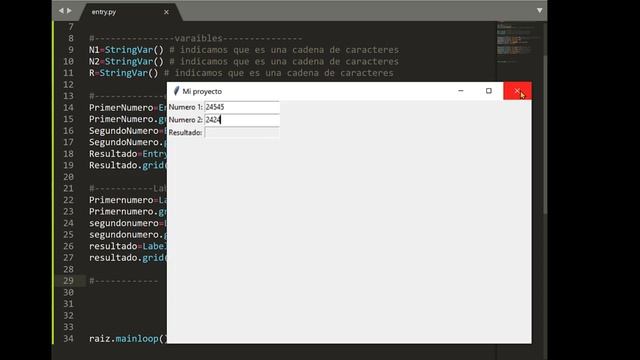Open the tab list dropdown arrow

[x=539, y=11]
